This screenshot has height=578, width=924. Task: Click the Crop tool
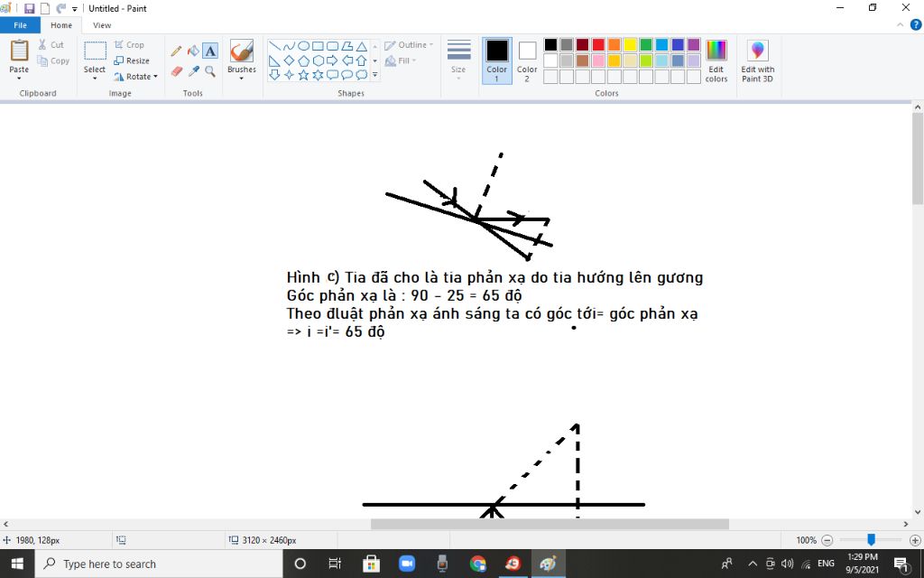[x=129, y=45]
